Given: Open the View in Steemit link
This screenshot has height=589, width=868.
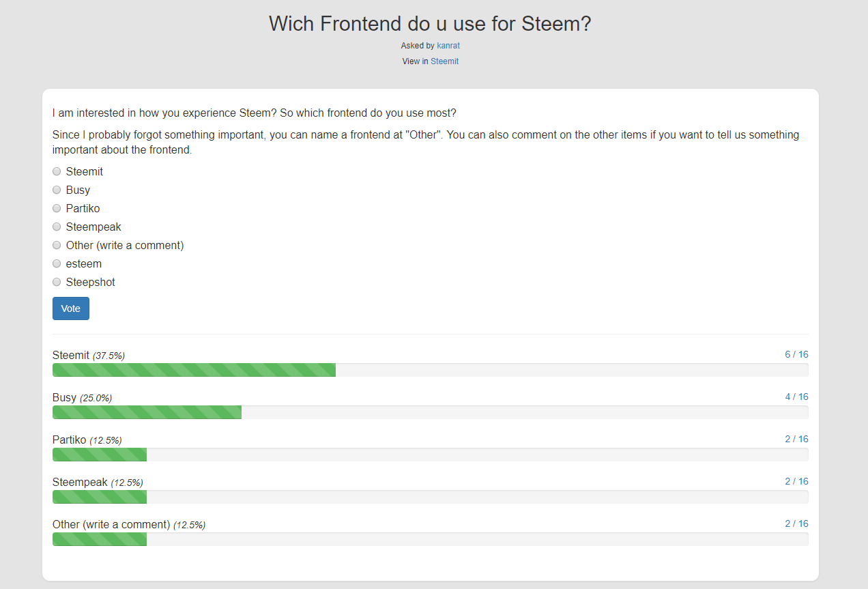Looking at the screenshot, I should point(444,61).
